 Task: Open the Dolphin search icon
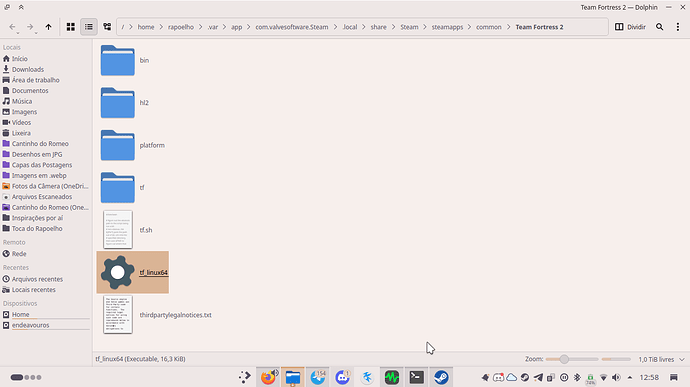pos(659,27)
